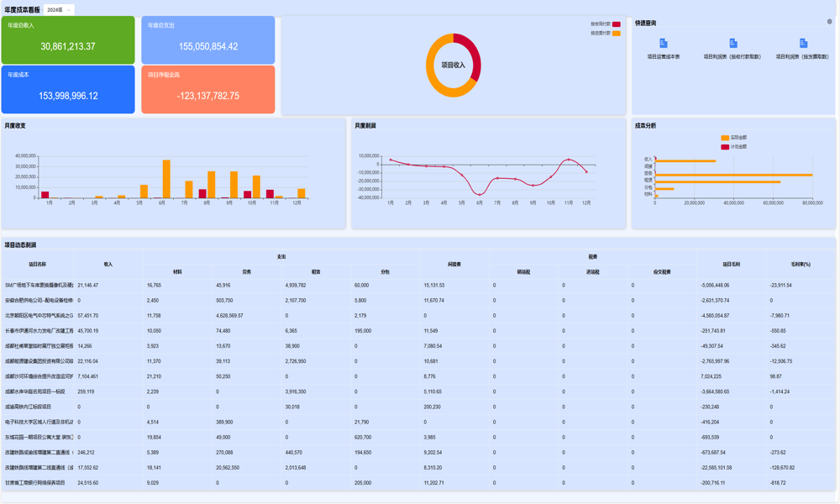Open the 2024年 year dropdown

point(58,10)
